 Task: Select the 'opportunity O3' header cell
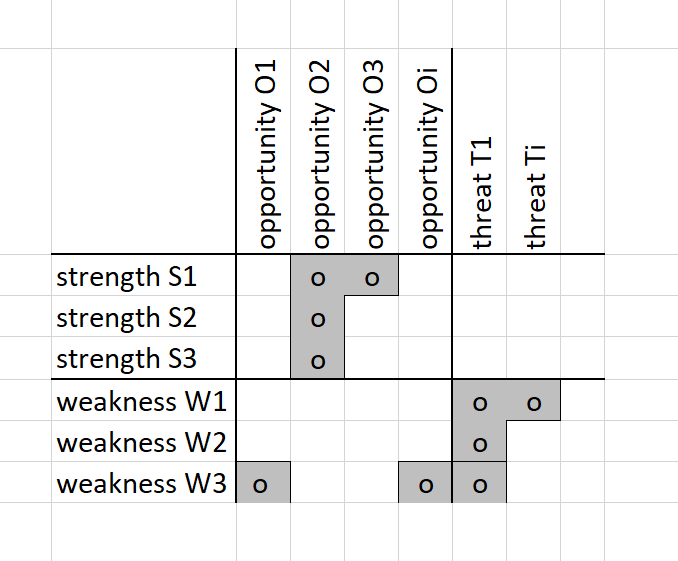pos(372,150)
